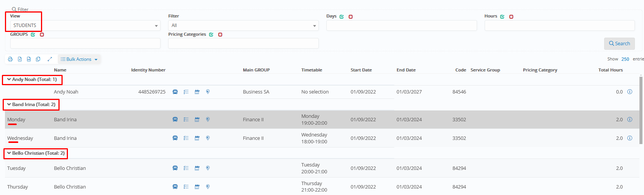The image size is (644, 195).
Task: Open the calendar icon in Andy Noah's row
Action: click(197, 92)
